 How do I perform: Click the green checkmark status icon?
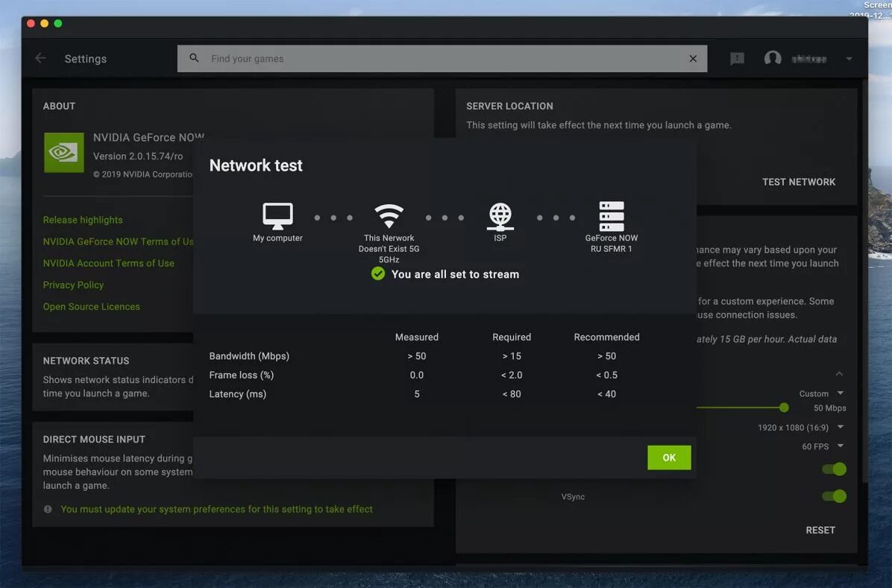[377, 274]
